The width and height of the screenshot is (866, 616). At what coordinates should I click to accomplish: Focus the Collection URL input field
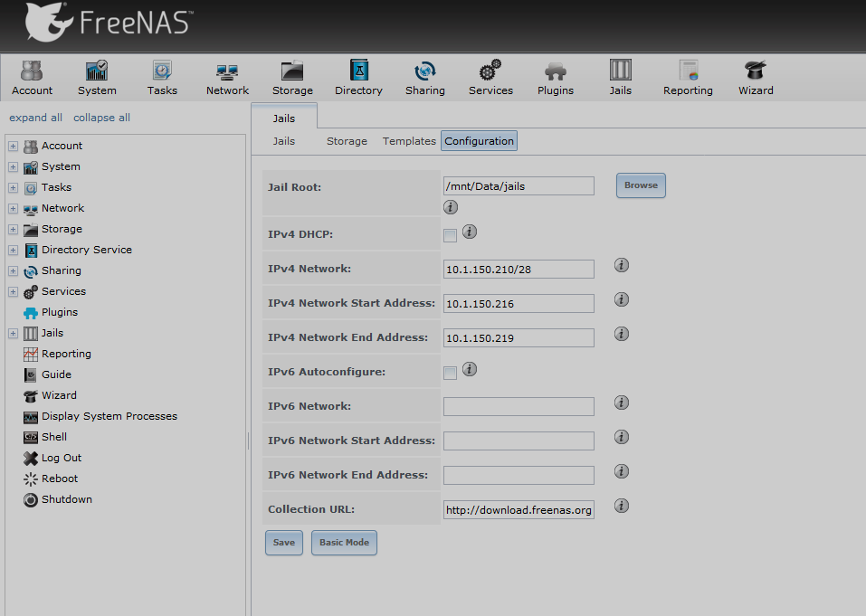tap(519, 510)
